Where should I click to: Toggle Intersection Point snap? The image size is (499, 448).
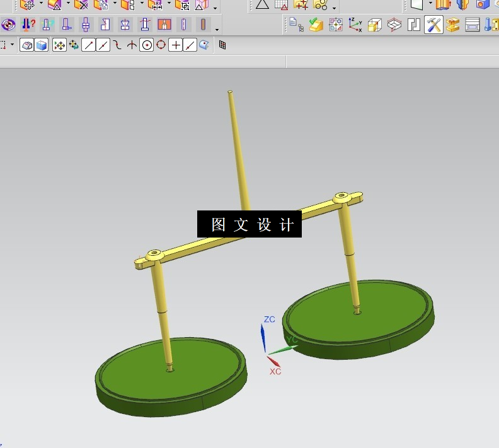132,45
